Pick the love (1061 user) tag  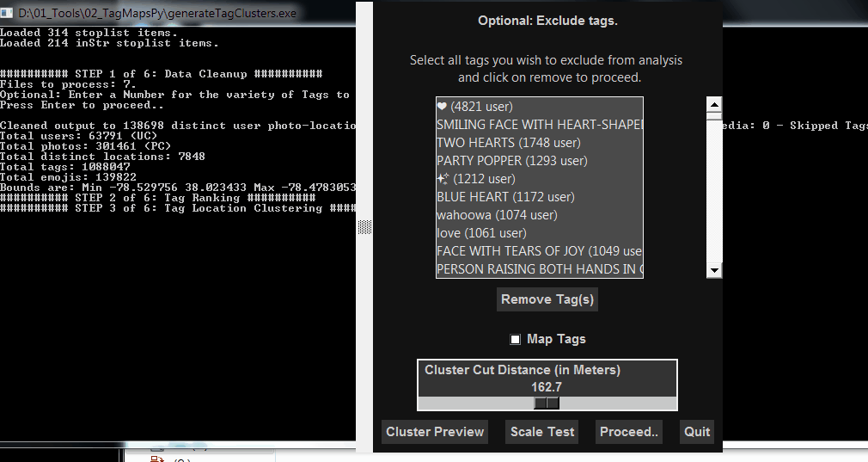pos(481,233)
